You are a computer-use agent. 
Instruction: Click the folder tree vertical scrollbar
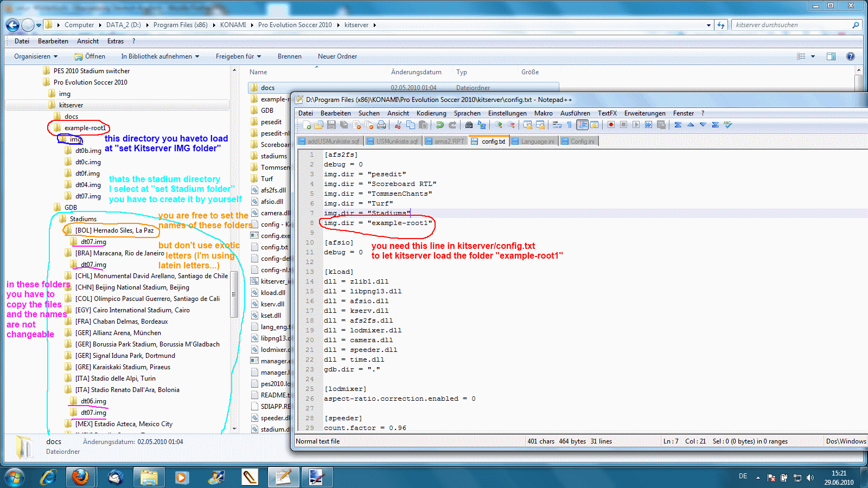click(x=234, y=294)
